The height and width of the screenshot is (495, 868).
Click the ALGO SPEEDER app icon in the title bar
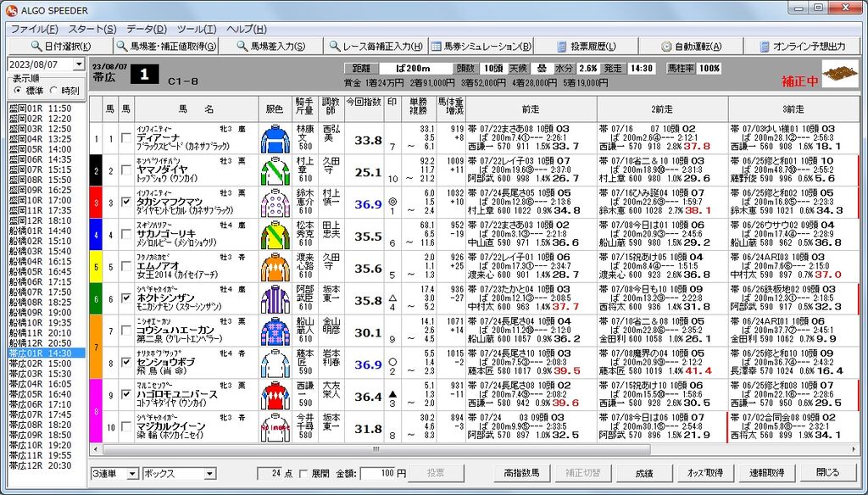[x=11, y=10]
